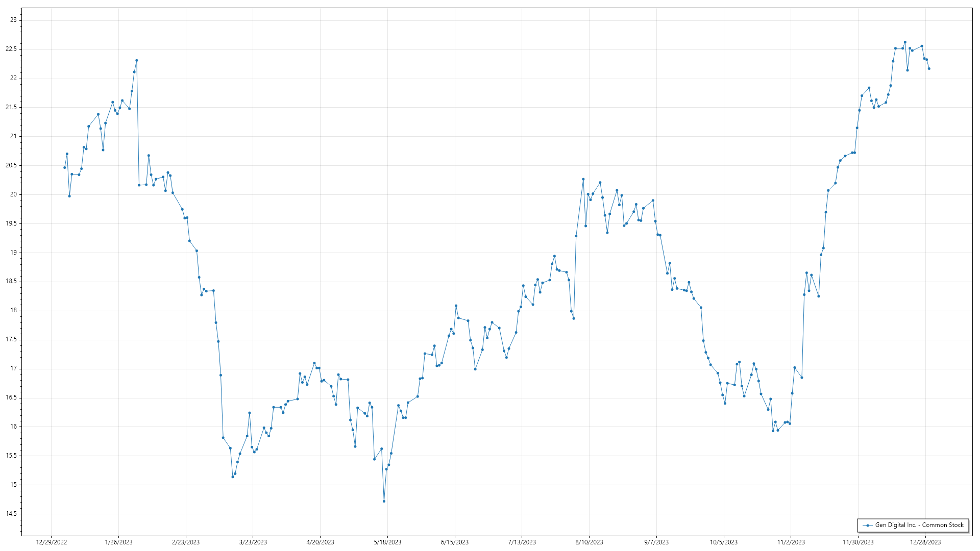This screenshot has height=551, width=980.
Task: Click the last data point of the series
Action: (929, 69)
